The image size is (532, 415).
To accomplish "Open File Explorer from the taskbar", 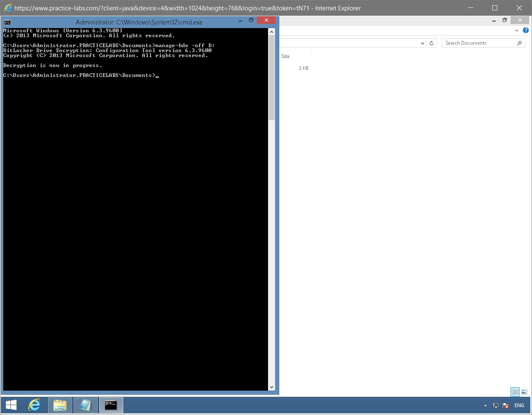I will (60, 405).
